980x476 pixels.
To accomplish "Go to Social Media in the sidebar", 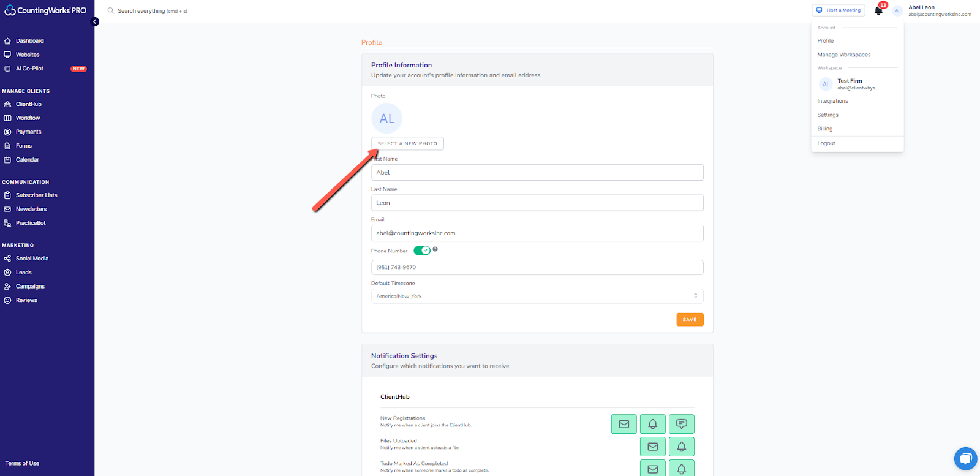I will click(x=32, y=259).
